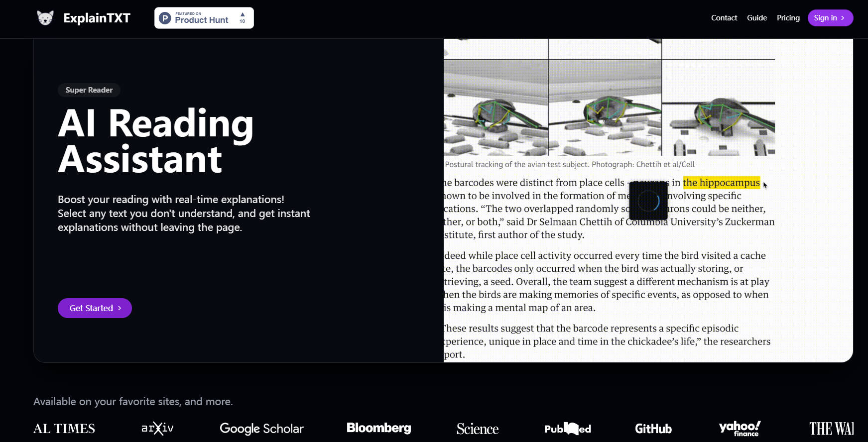
Task: Open the Contact page
Action: [724, 18]
